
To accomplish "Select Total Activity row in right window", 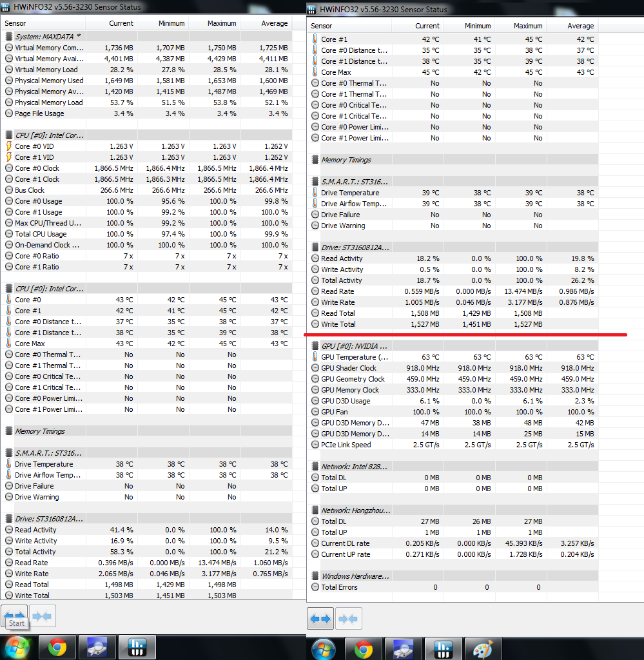I will tap(453, 280).
